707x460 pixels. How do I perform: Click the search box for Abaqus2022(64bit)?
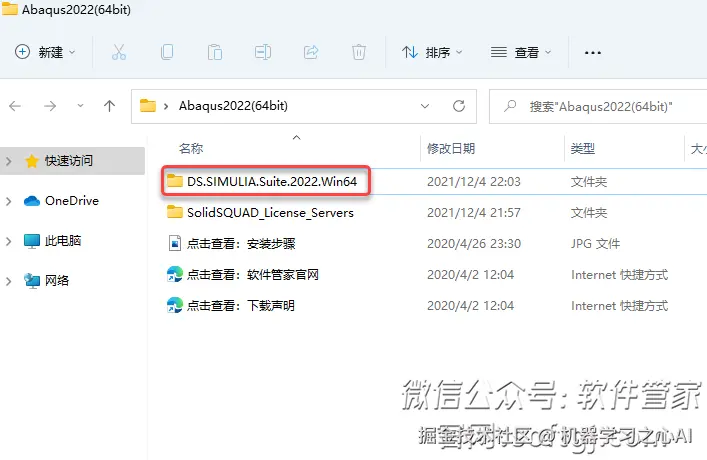pos(600,106)
